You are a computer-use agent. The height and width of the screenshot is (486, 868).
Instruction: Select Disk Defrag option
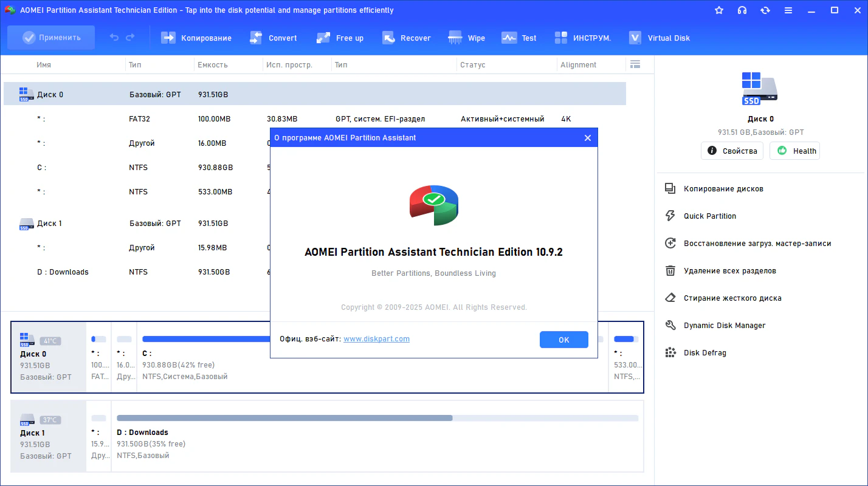(704, 352)
